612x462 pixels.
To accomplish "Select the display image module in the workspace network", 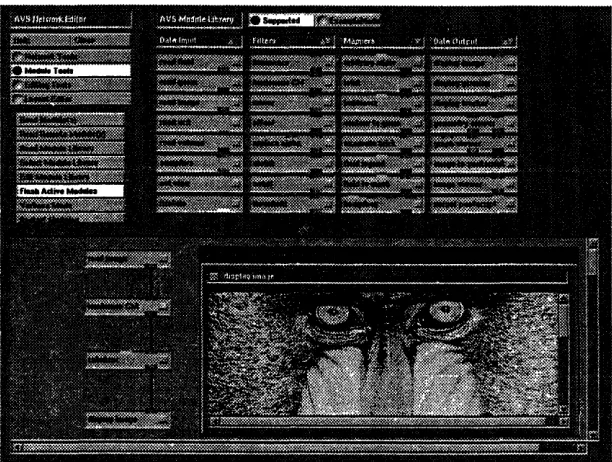I will 128,420.
